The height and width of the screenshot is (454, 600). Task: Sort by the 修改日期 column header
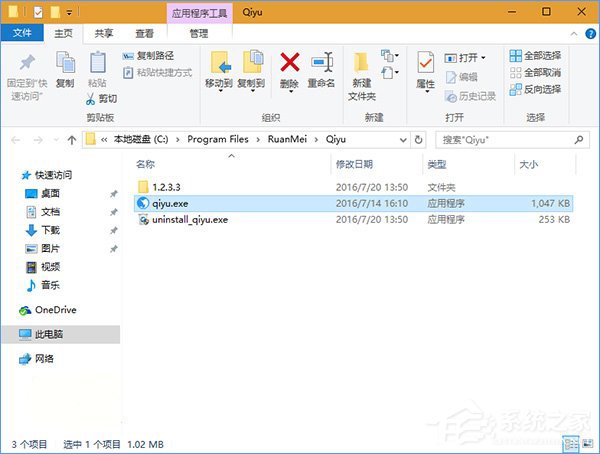(x=355, y=164)
